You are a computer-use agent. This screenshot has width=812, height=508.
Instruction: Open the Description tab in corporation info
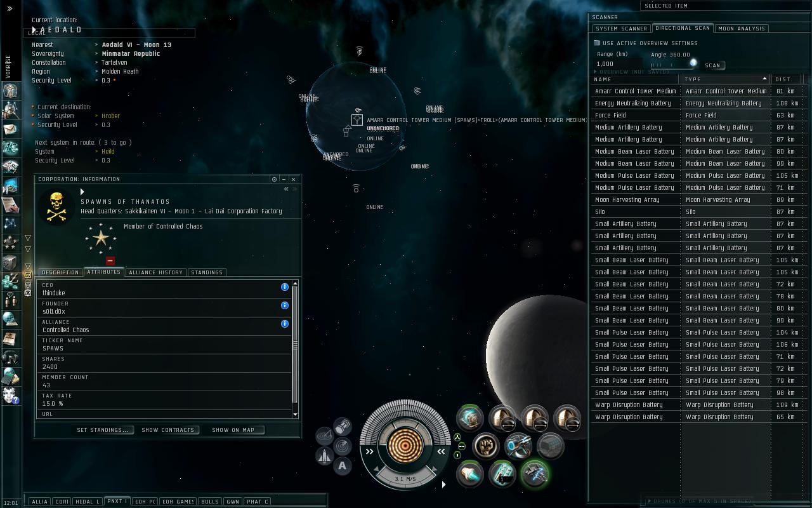pos(60,272)
